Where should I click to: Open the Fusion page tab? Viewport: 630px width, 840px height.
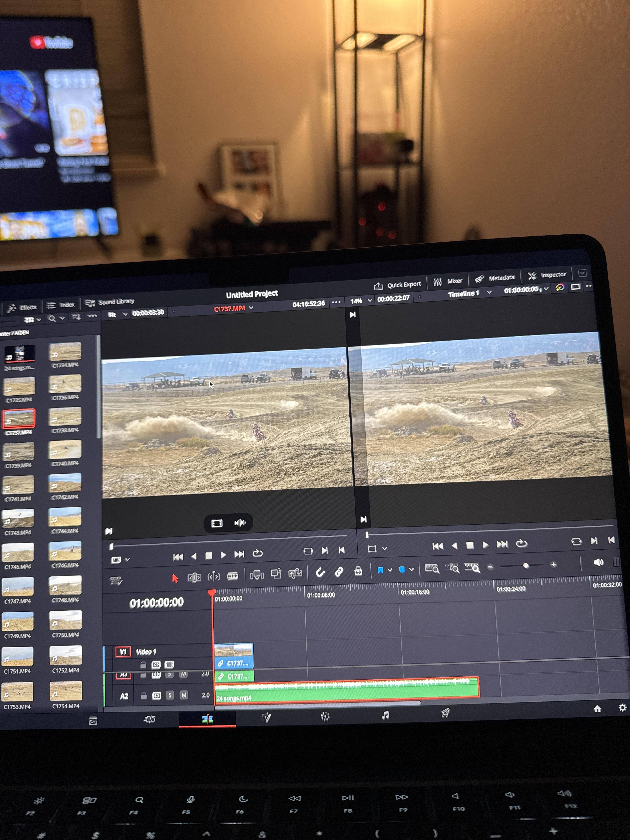click(x=266, y=717)
